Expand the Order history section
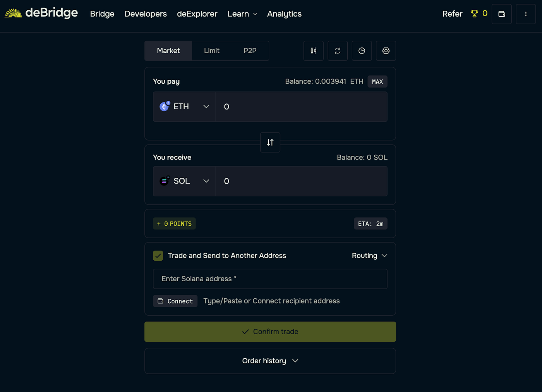The image size is (542, 392). 270,361
